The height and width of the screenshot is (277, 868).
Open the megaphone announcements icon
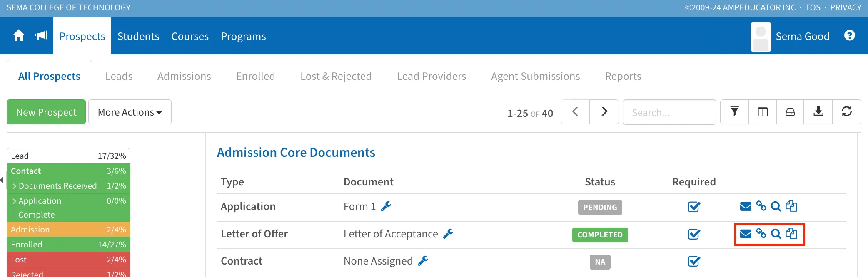(41, 36)
